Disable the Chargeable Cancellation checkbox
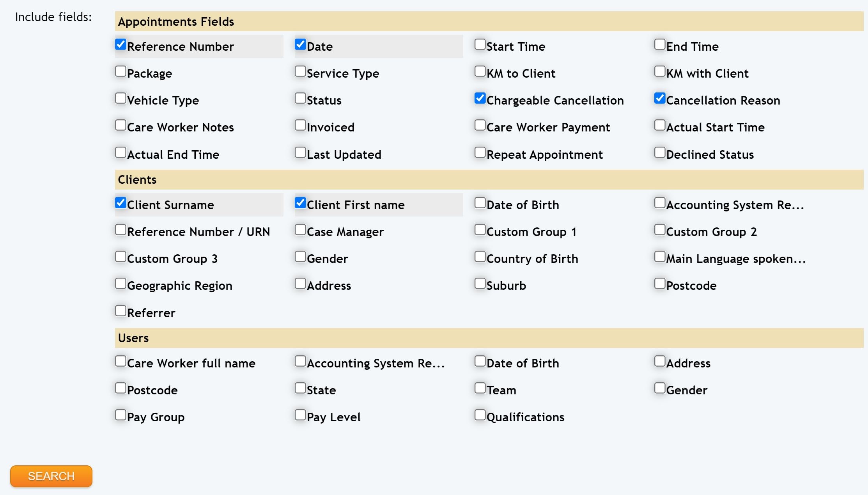Screen dimensions: 868x495 pyautogui.click(x=480, y=98)
